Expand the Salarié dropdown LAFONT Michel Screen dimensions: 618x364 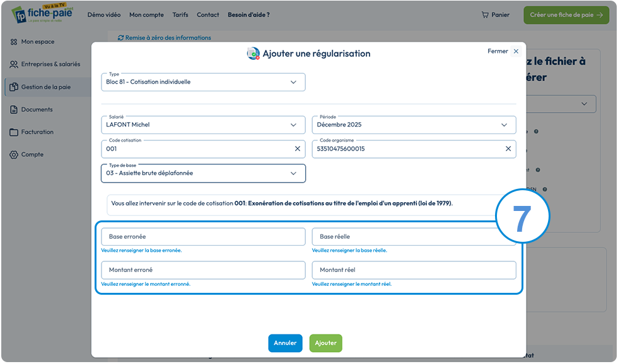pyautogui.click(x=203, y=125)
